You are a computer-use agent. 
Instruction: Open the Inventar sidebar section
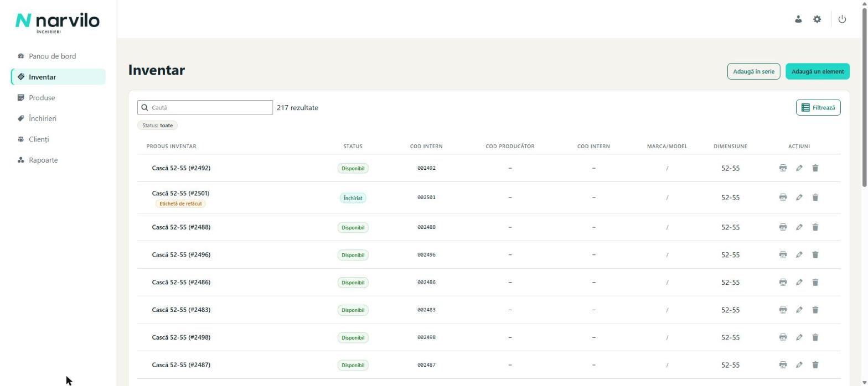point(58,77)
